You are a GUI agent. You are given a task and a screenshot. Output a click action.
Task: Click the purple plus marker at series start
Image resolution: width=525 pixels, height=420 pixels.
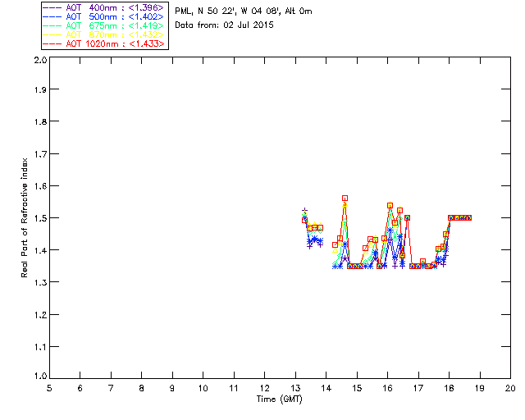pyautogui.click(x=304, y=210)
